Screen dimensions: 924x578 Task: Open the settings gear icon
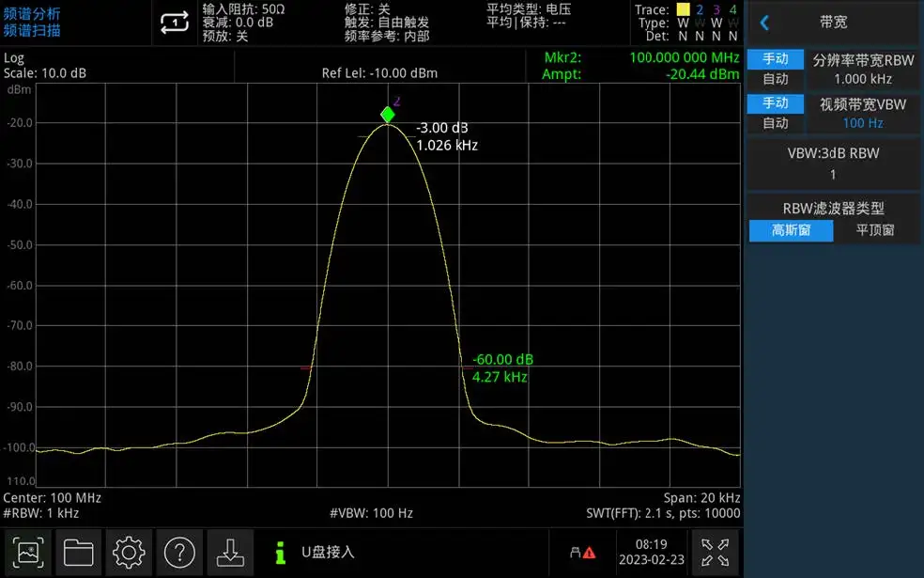(129, 553)
